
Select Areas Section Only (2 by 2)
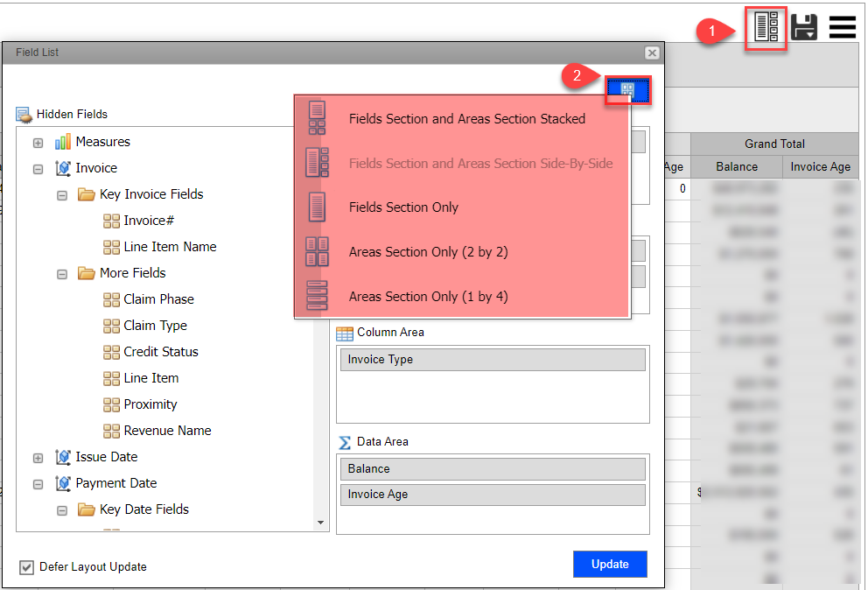coord(428,252)
